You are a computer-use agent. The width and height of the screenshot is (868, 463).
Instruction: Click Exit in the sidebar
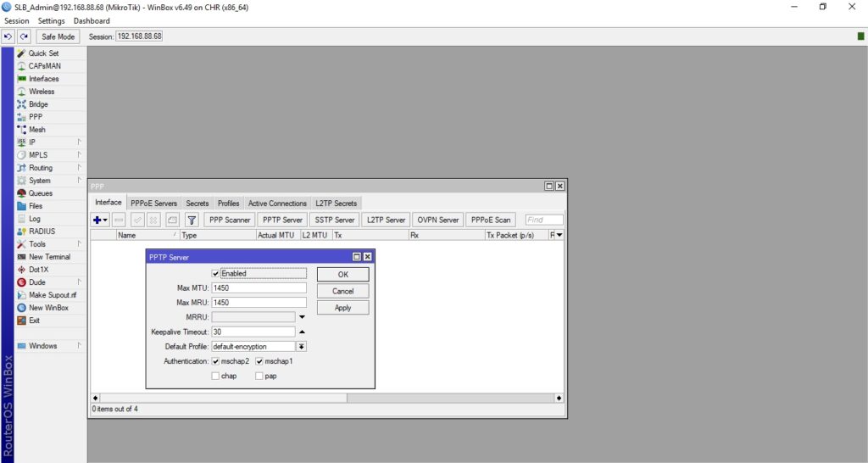click(x=34, y=321)
